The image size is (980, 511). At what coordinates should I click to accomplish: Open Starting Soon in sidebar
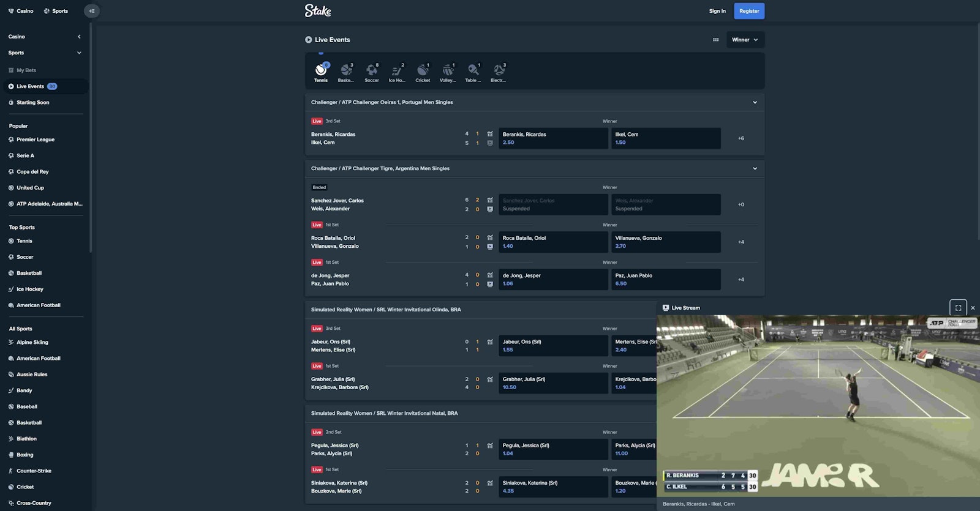(x=33, y=103)
